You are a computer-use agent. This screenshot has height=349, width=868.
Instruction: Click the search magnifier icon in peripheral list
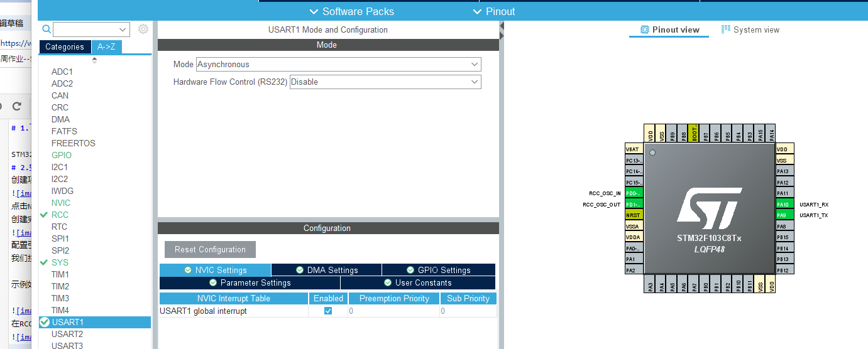pyautogui.click(x=46, y=29)
